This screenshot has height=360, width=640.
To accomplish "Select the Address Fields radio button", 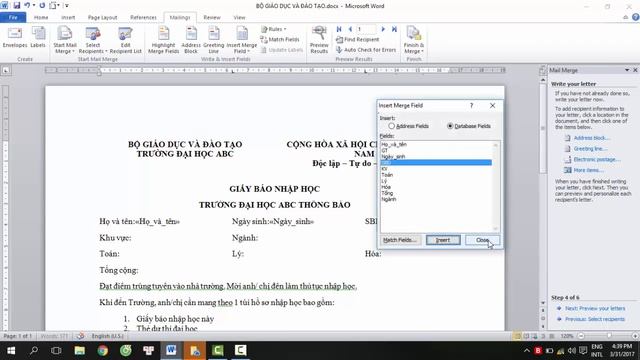I will click(392, 126).
